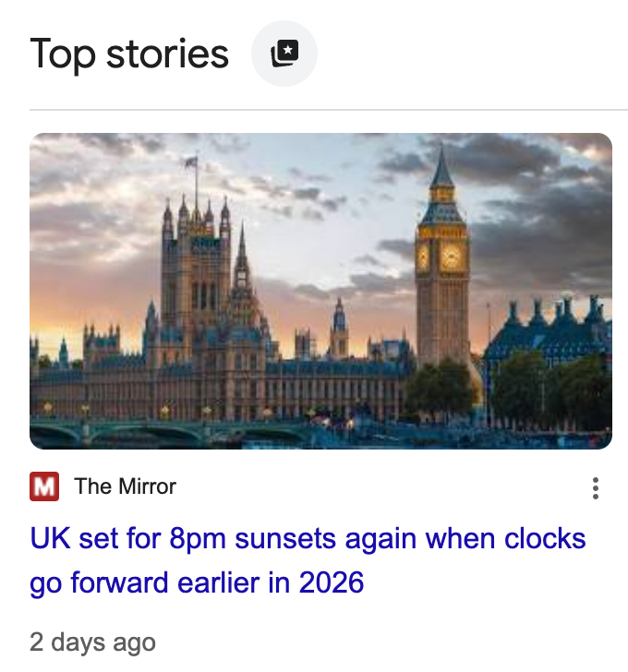
Task: Click the word 'Top' in the heading
Action: point(62,54)
